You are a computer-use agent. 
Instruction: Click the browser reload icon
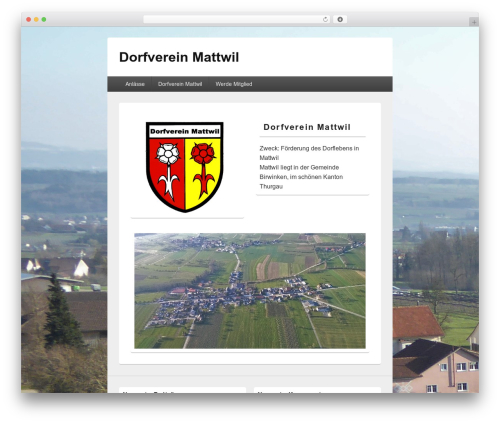click(325, 20)
